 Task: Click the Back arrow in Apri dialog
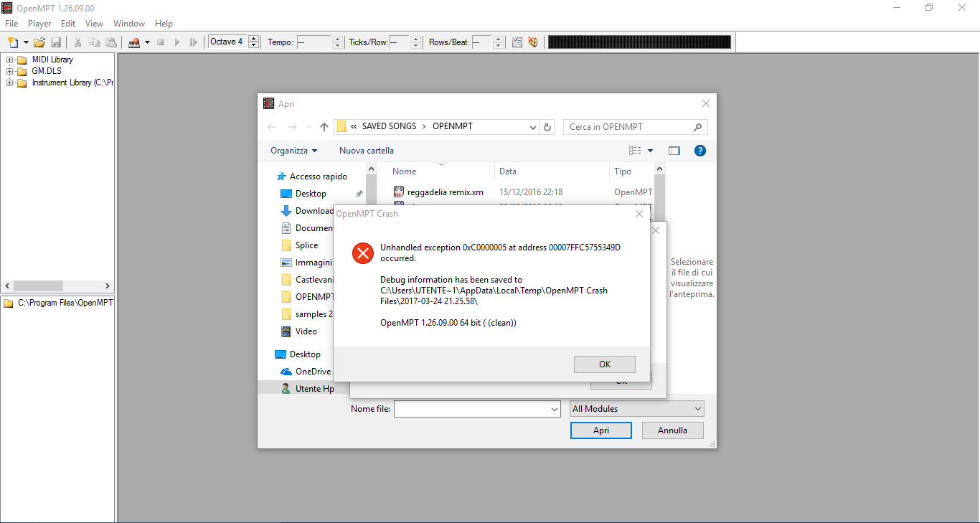[x=271, y=127]
